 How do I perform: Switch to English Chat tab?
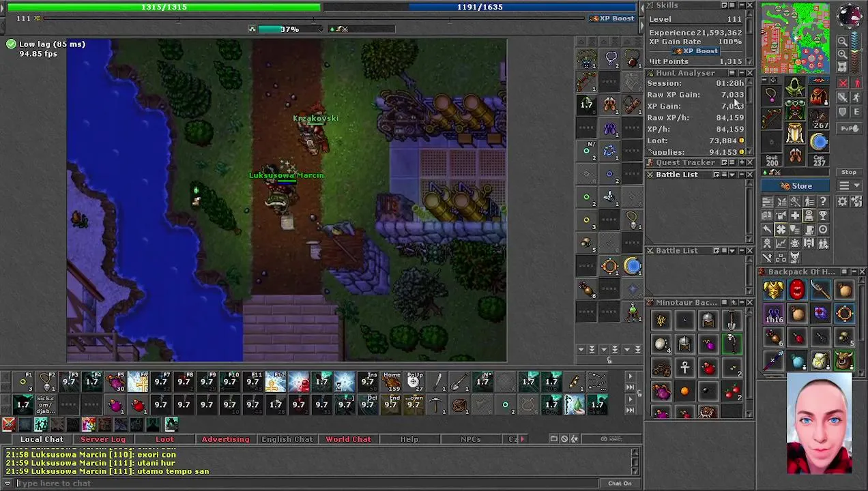(x=287, y=439)
